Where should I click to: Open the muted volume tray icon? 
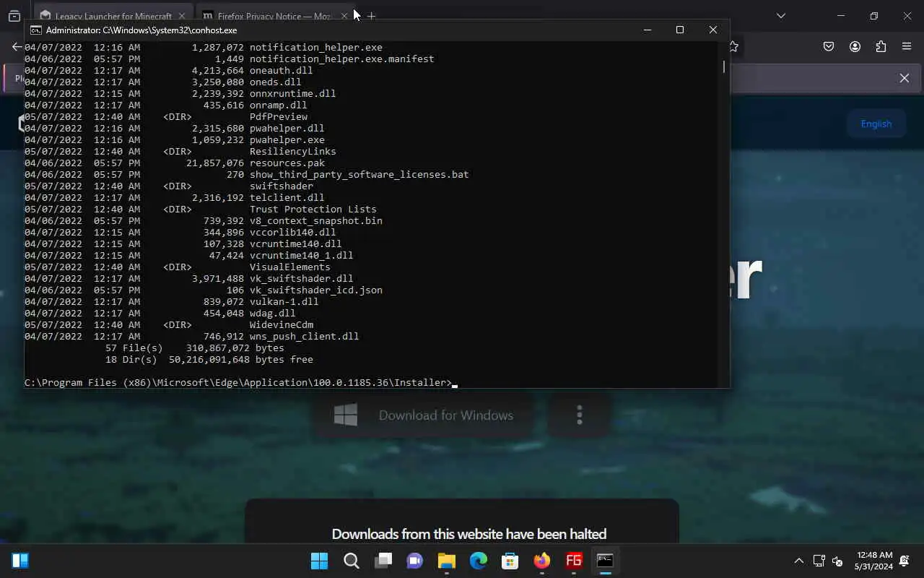tap(837, 561)
